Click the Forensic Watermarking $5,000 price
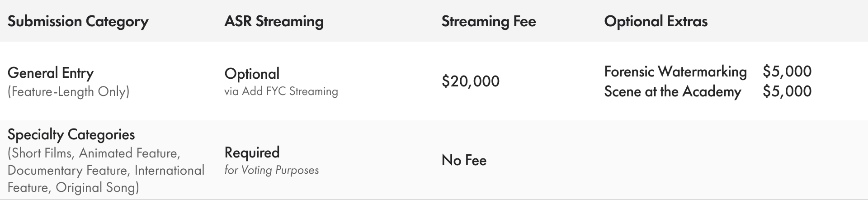The image size is (868, 200). pos(787,71)
